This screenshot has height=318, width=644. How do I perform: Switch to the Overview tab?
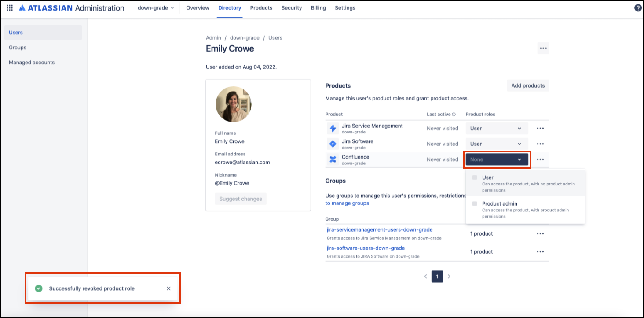[198, 8]
